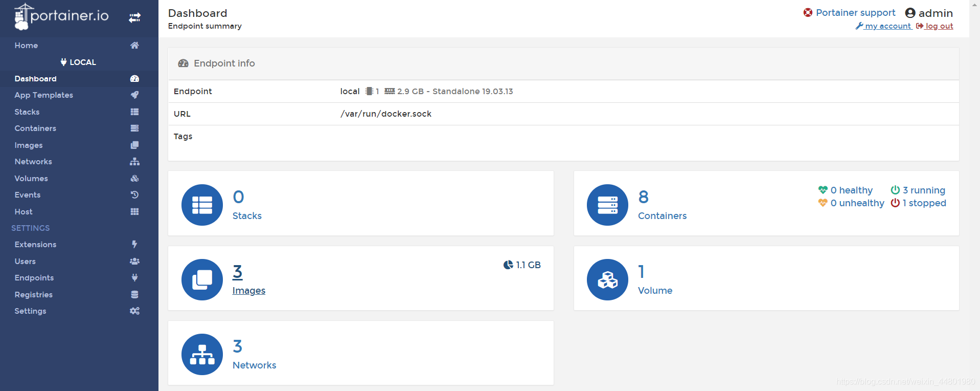This screenshot has height=391, width=980.
Task: Toggle the sidebar collapse arrows icon
Action: click(134, 18)
